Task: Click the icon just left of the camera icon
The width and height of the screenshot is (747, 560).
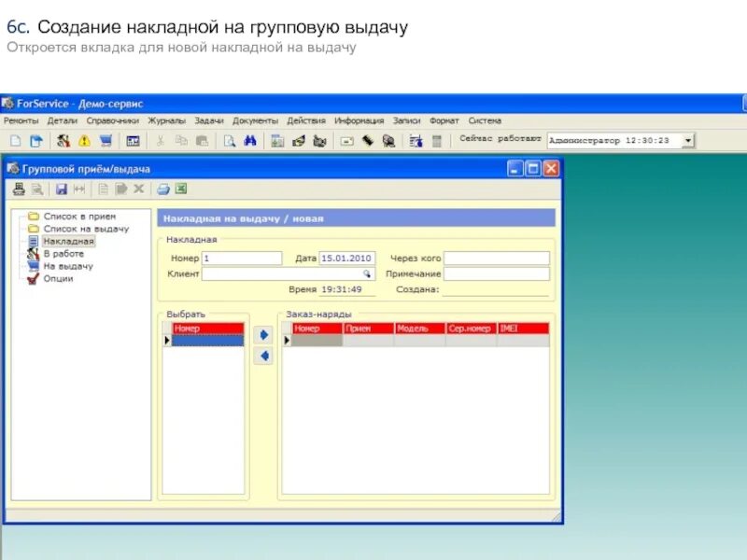Action: click(x=299, y=141)
